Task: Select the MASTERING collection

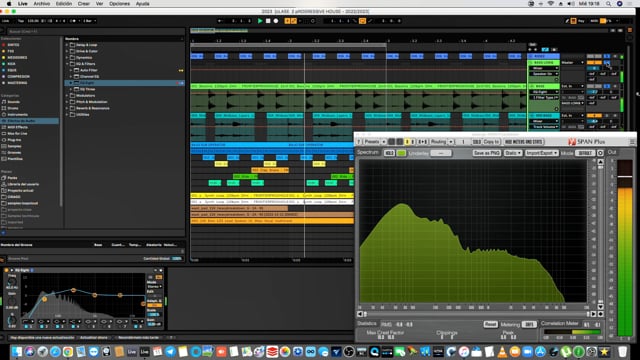Action: click(17, 83)
